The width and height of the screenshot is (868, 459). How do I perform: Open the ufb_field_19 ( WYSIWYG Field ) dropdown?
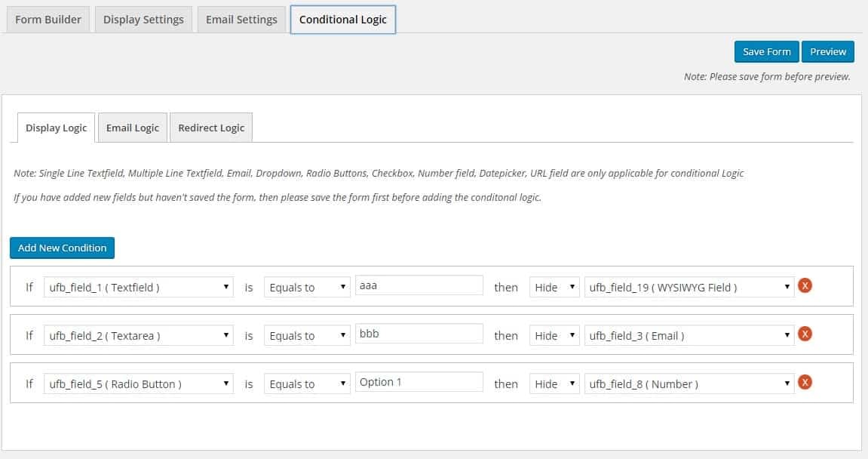coord(689,287)
